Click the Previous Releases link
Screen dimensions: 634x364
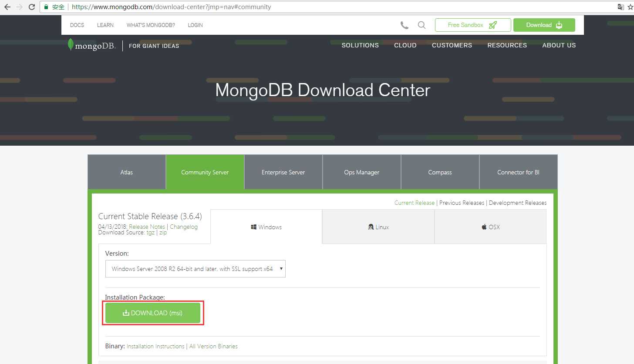tap(462, 203)
